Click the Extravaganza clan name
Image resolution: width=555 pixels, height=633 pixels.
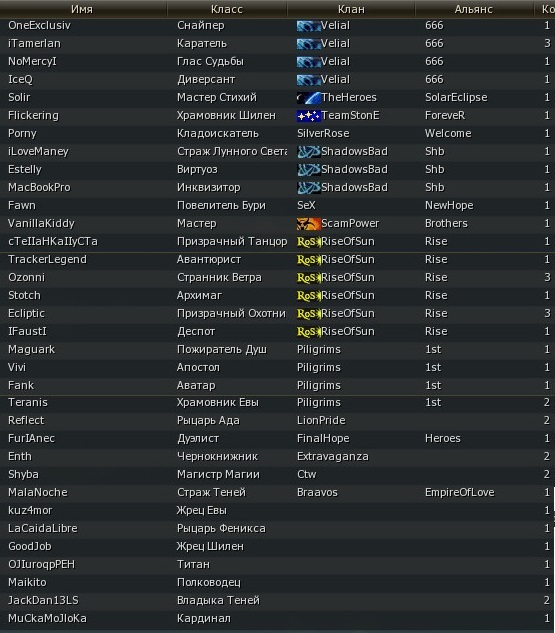pos(333,457)
